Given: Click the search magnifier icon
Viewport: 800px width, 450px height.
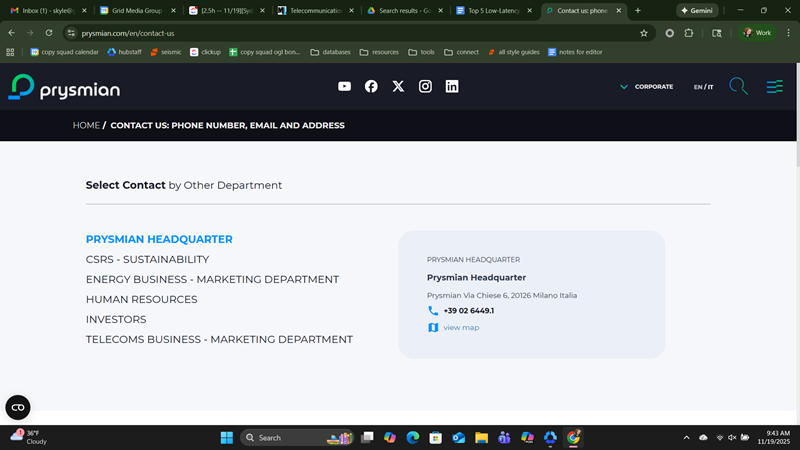Looking at the screenshot, I should (x=738, y=87).
